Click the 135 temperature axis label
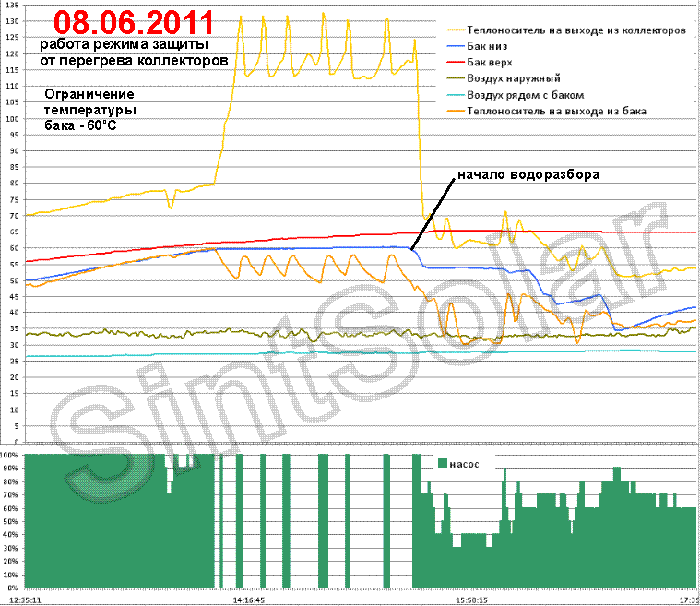This screenshot has height=606, width=700. click(x=13, y=6)
